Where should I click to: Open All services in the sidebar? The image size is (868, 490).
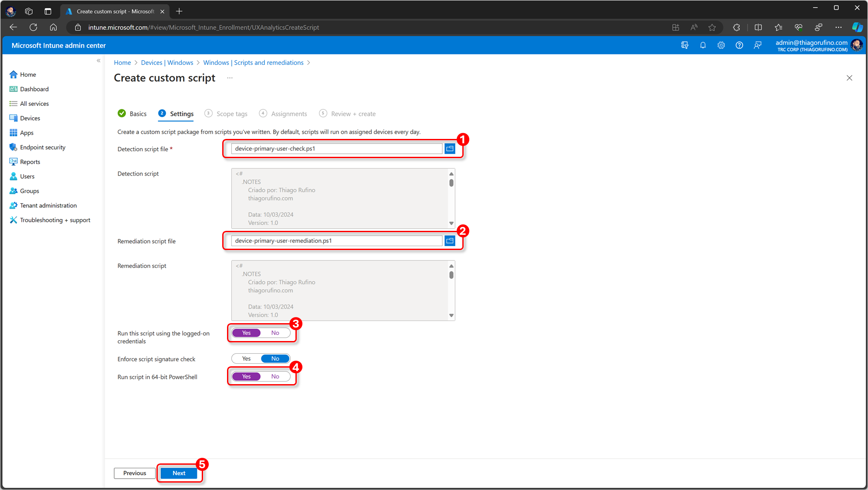[29, 104]
